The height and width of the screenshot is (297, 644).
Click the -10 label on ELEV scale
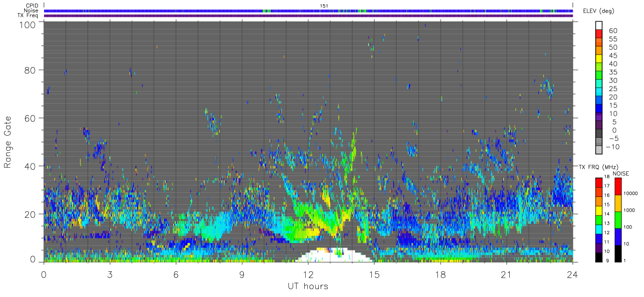(x=611, y=147)
